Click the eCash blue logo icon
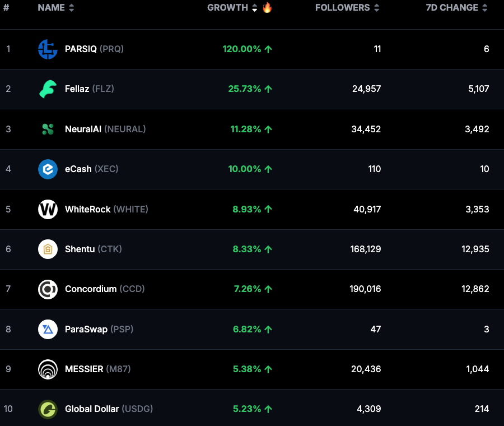Image resolution: width=504 pixels, height=426 pixels. pos(48,169)
